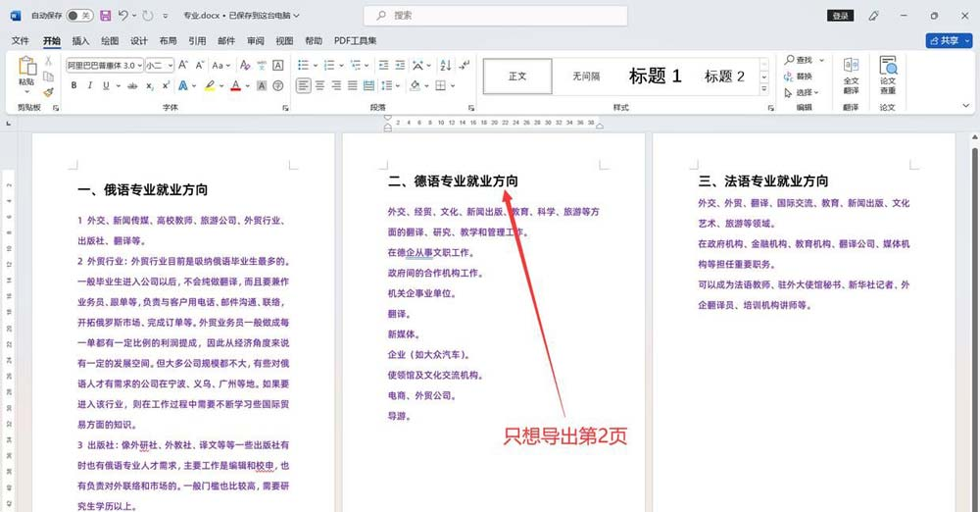The image size is (980, 512).
Task: Click the 登录 sign-in button
Action: click(x=840, y=16)
